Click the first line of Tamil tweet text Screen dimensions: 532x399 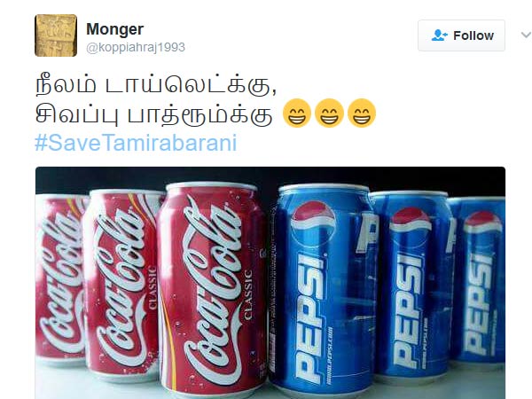click(x=156, y=85)
